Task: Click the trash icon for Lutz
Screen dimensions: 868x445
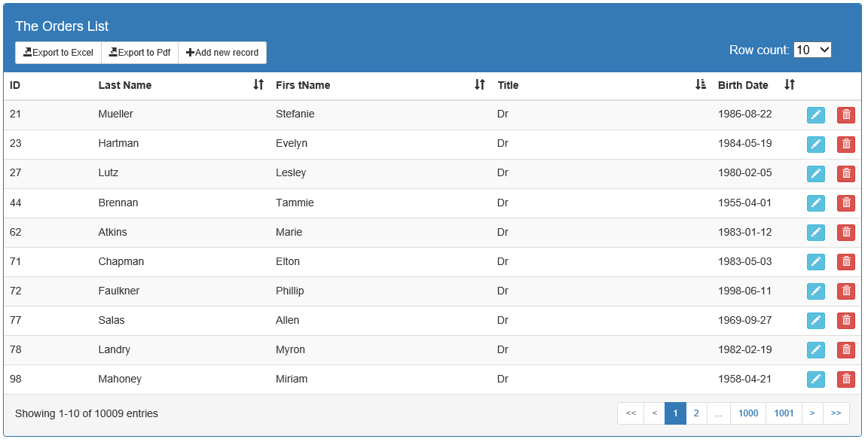Action: tap(846, 174)
